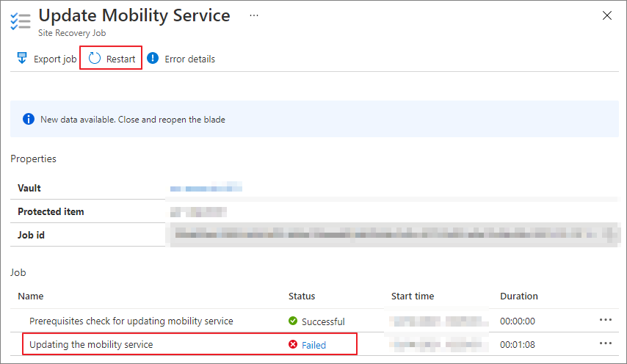The width and height of the screenshot is (627, 364).
Task: Click the Restart label text
Action: tap(120, 59)
